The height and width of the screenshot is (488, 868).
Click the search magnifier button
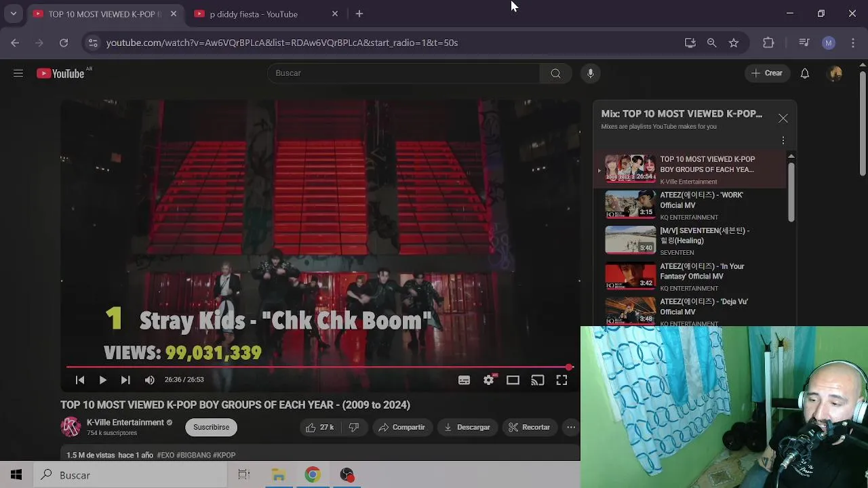coord(555,73)
